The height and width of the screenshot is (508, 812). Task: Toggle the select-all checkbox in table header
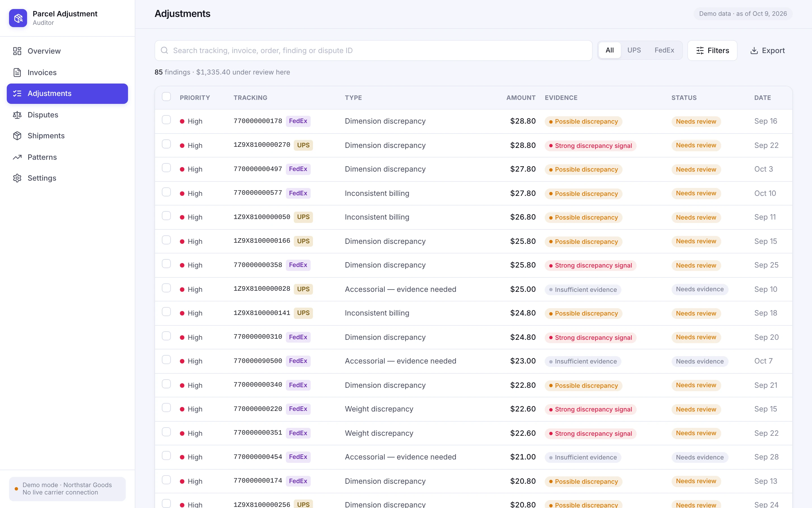(x=166, y=97)
